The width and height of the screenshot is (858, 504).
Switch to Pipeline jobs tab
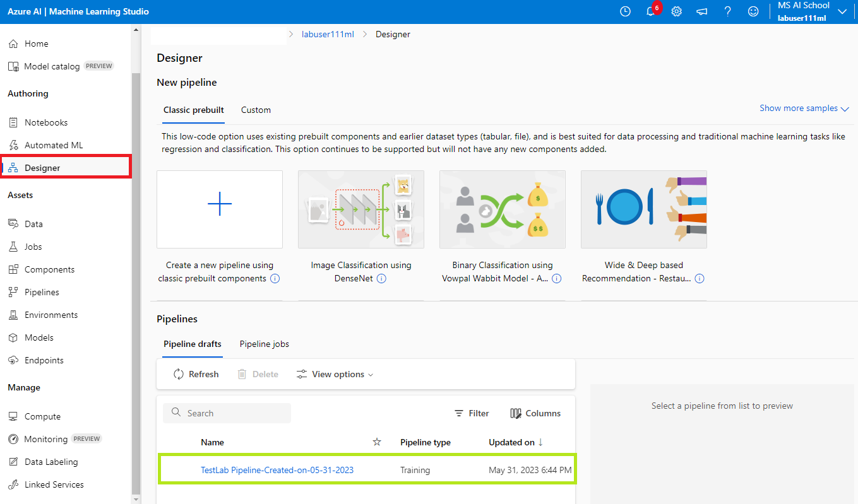(x=265, y=344)
